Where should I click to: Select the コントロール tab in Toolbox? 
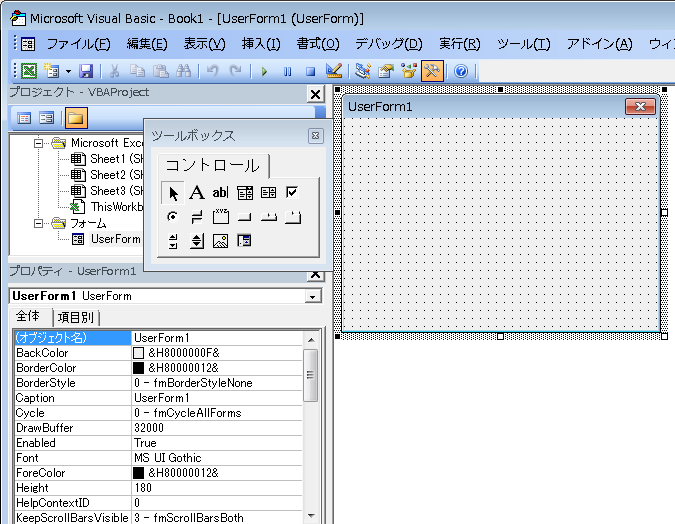tap(213, 166)
